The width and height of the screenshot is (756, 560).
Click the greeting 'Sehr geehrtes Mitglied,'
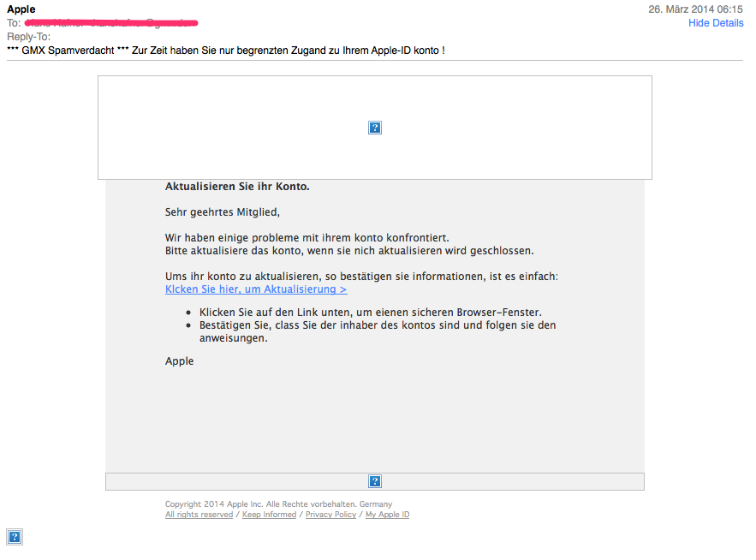click(x=223, y=211)
